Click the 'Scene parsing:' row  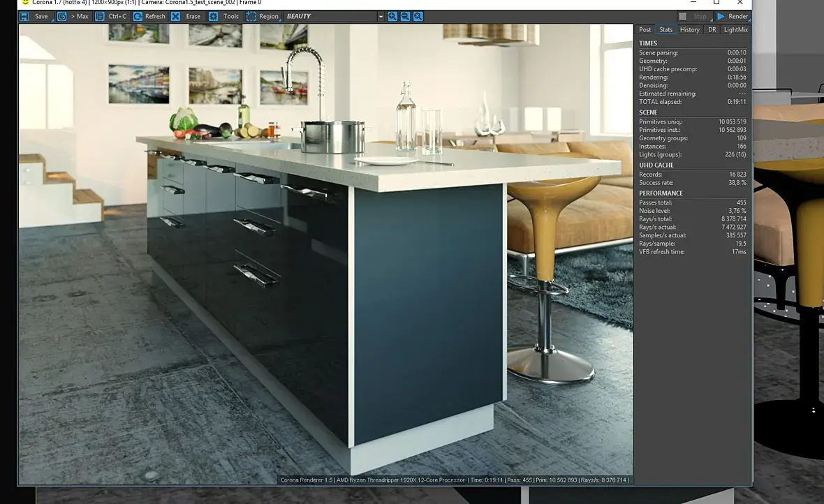tap(693, 52)
